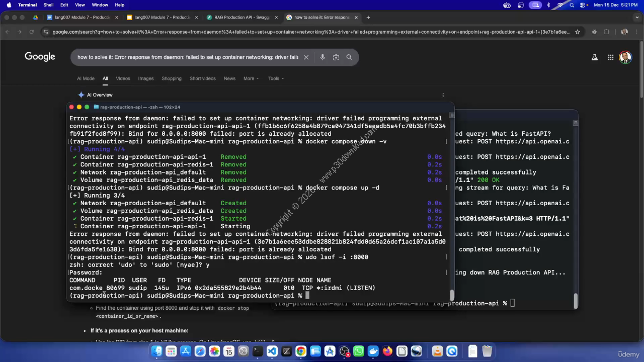Open the Tools dropdown in search filters
The width and height of the screenshot is (644, 362).
(x=276, y=78)
